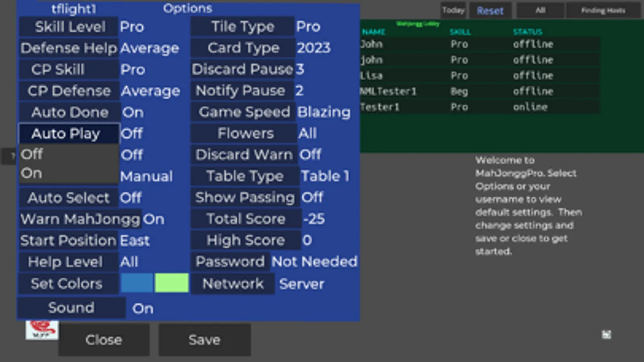Open the Skill Level option

pos(69,27)
